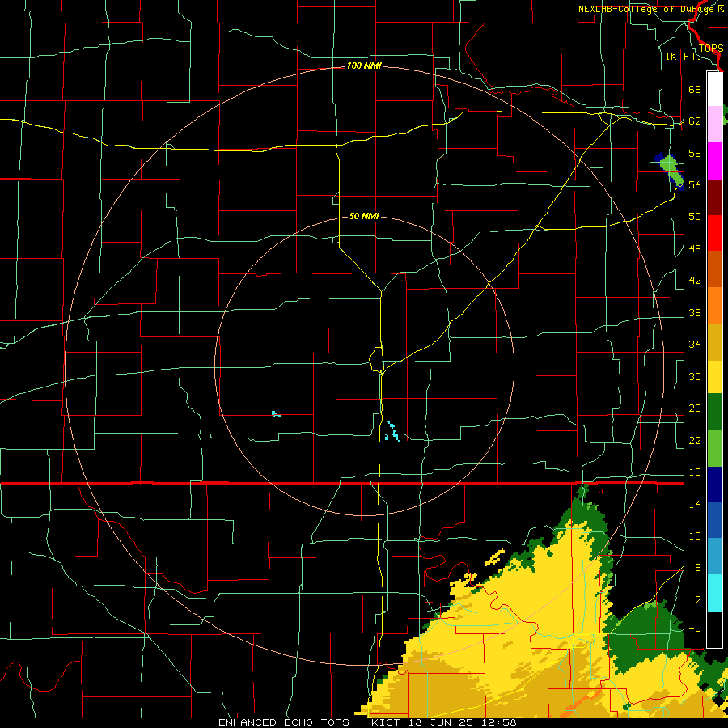Click the magenta color band near 58
Screen dimensions: 728x728
click(714, 161)
